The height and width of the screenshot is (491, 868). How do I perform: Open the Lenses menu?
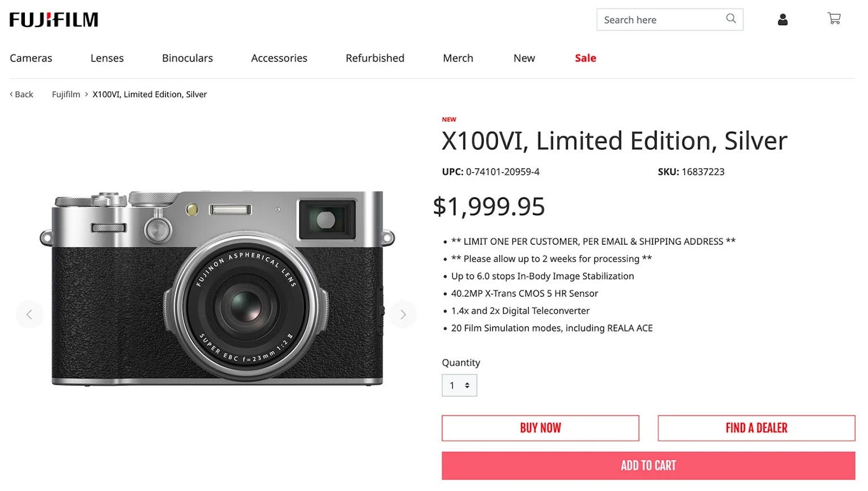(x=107, y=58)
